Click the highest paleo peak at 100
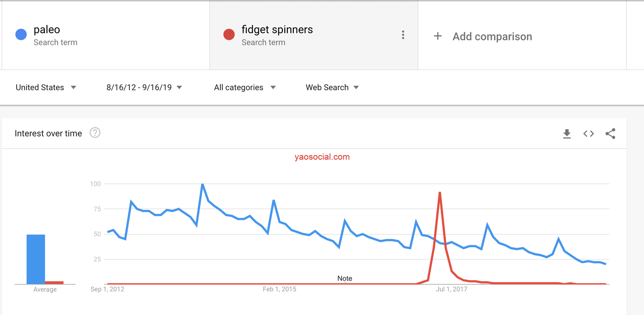 (202, 184)
